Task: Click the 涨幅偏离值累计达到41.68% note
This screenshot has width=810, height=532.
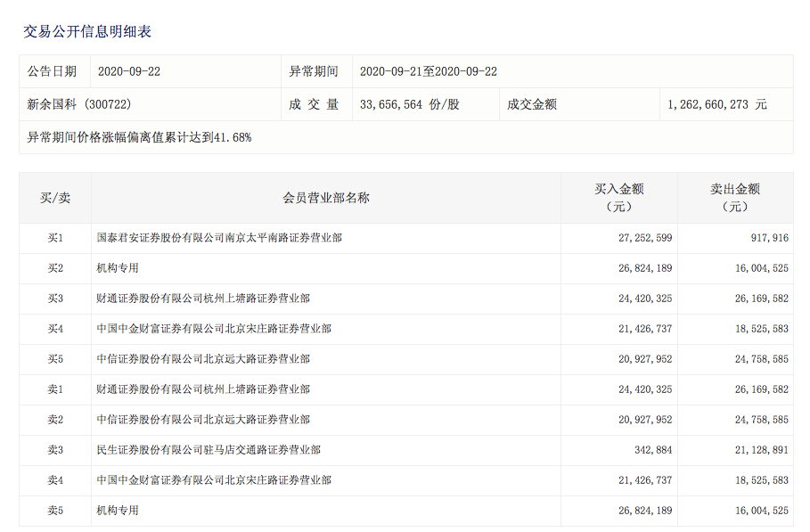Action: pos(140,137)
